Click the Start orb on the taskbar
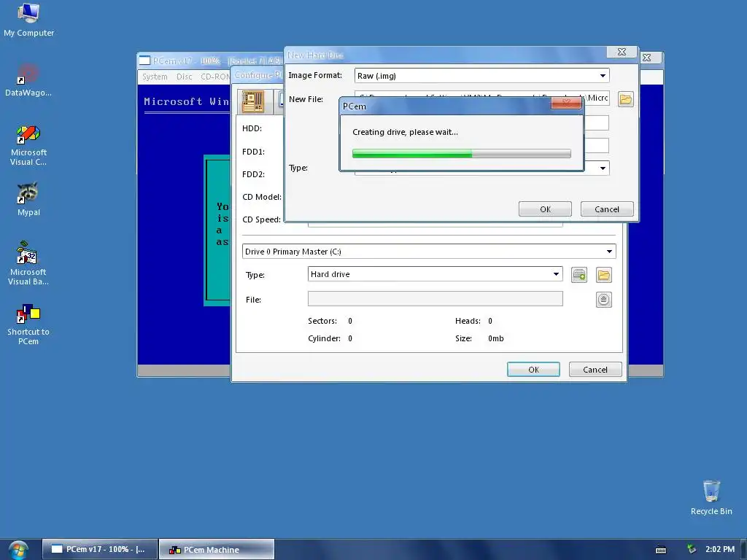 coord(18,550)
